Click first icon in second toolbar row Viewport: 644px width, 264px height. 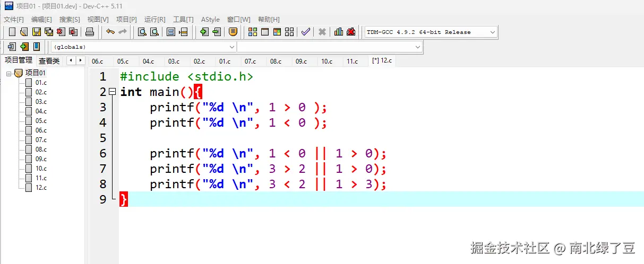(x=12, y=47)
